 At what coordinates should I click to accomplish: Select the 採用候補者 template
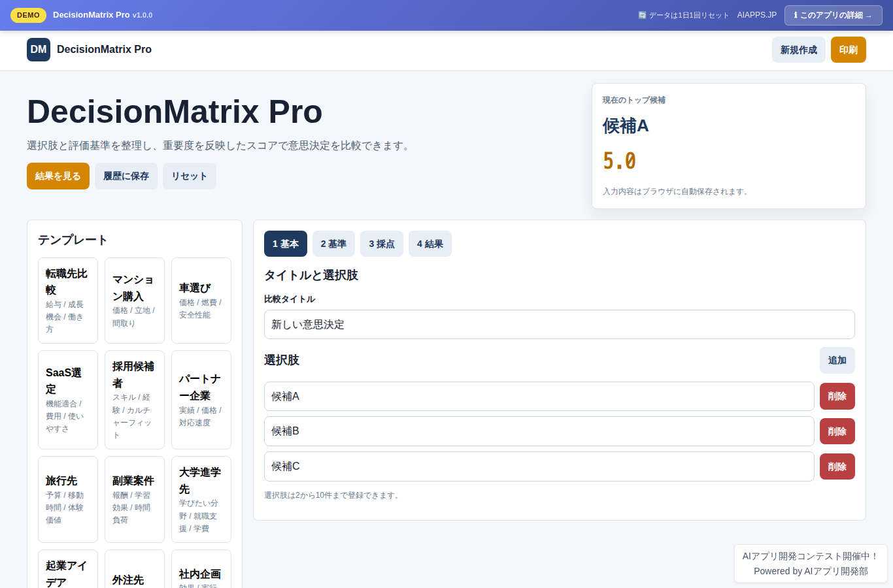(x=135, y=400)
